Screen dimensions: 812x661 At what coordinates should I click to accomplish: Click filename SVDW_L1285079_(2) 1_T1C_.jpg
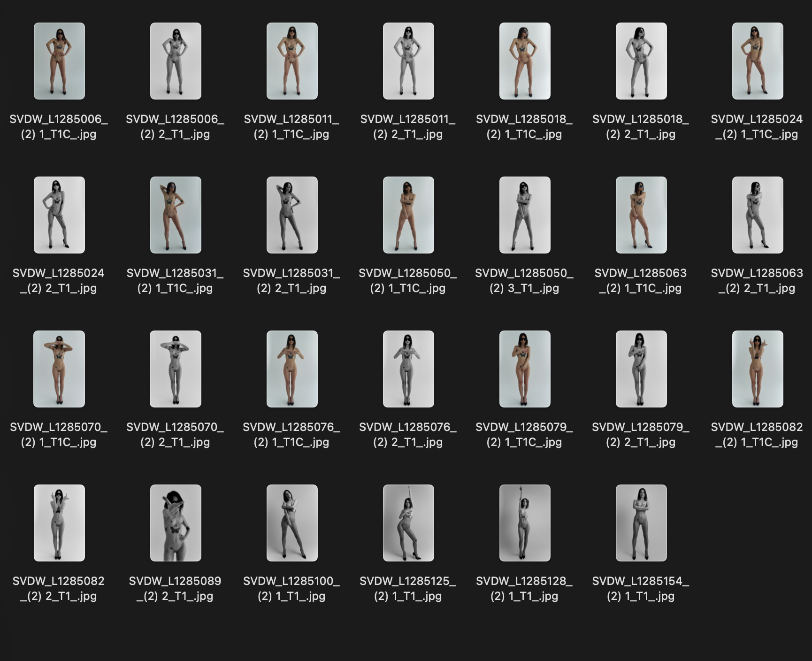(x=524, y=435)
